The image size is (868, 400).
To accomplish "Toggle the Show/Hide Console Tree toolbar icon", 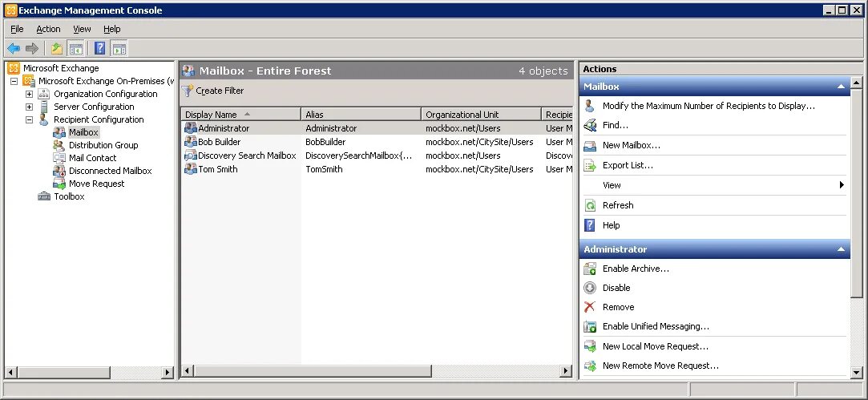I will pos(75,49).
